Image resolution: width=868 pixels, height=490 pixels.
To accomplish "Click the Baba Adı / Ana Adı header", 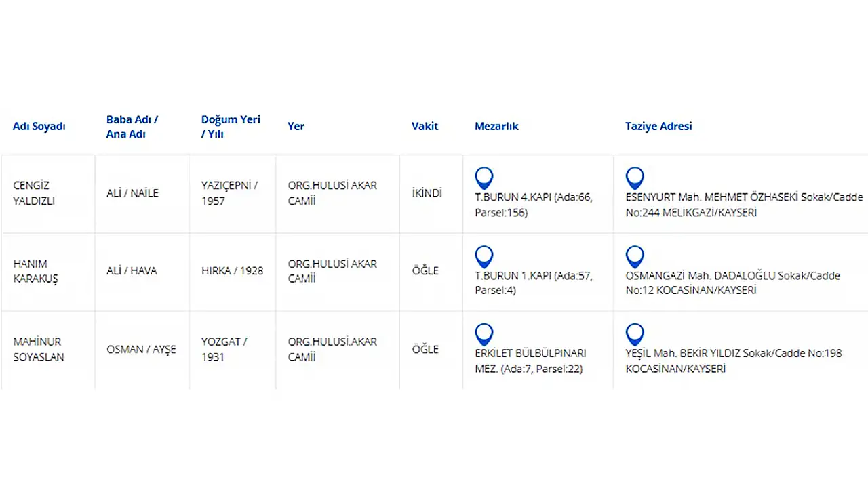I will coord(132,127).
